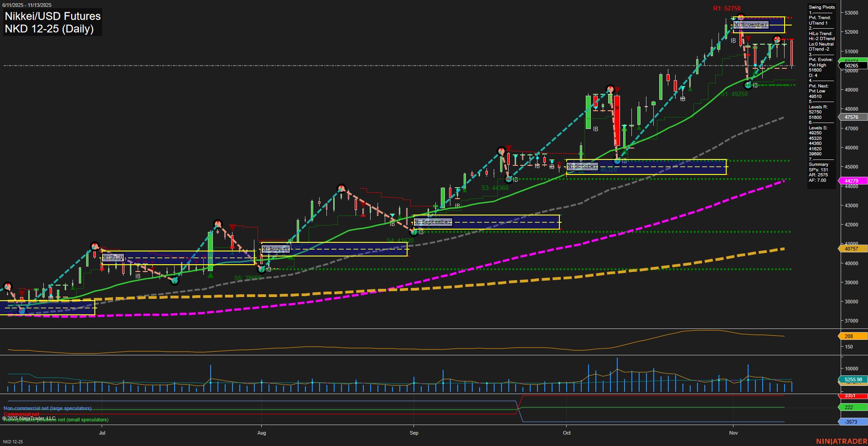Select the NKD 12-25 label in the bottom status bar
The image size is (868, 446).
point(14,441)
